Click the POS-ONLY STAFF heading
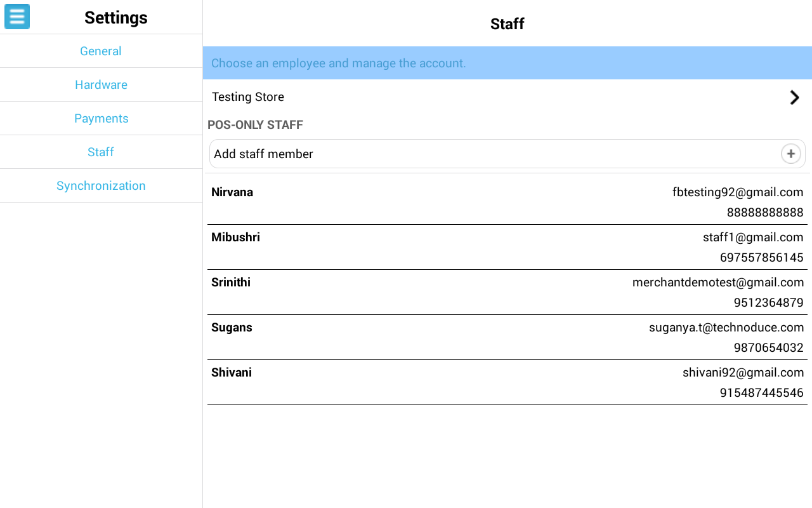 (255, 124)
